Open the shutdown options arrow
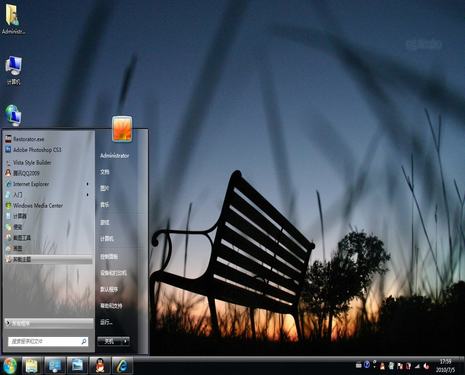 [125, 341]
